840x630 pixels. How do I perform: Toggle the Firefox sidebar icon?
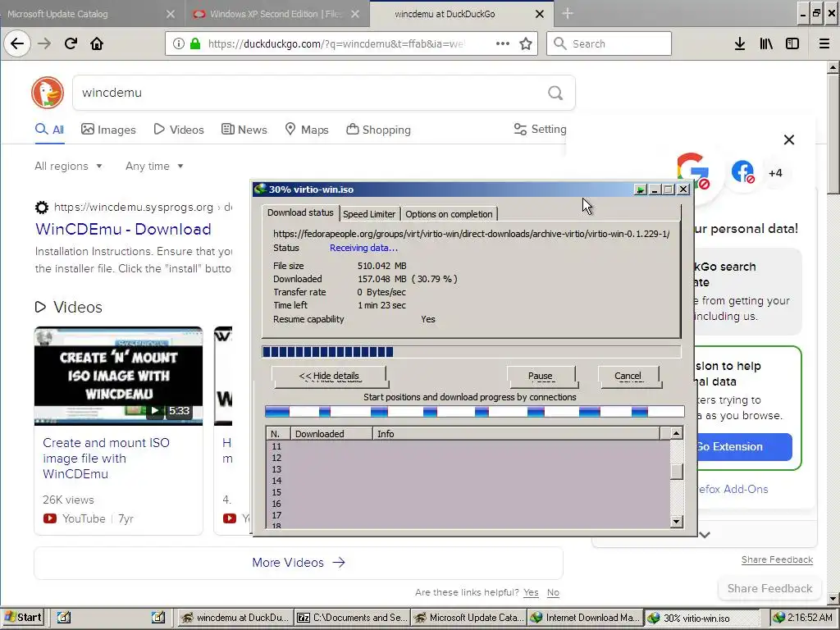pos(792,44)
